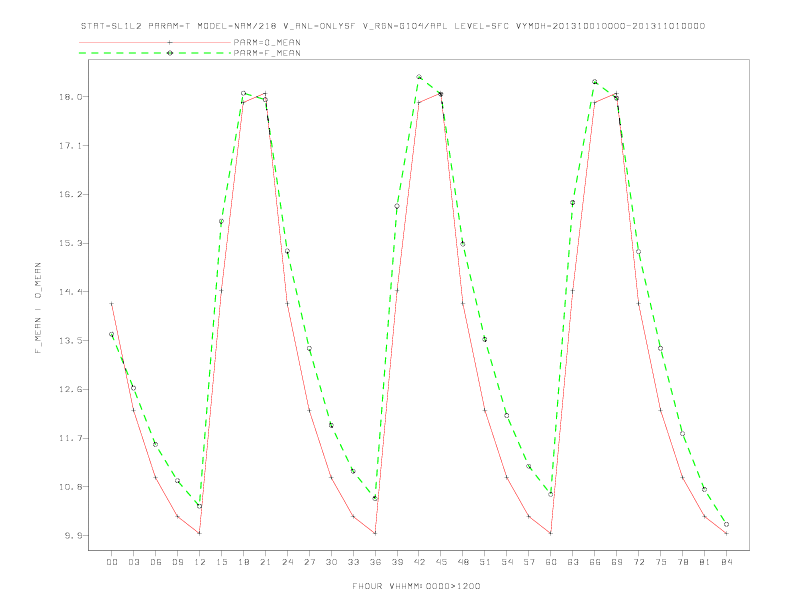Click the 24 forecast hour tick label

click(287, 562)
